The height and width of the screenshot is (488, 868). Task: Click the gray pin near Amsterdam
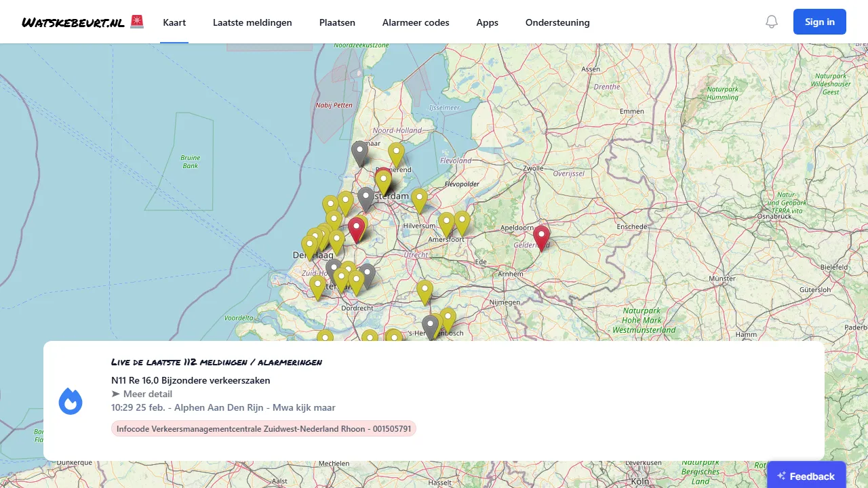[366, 197]
